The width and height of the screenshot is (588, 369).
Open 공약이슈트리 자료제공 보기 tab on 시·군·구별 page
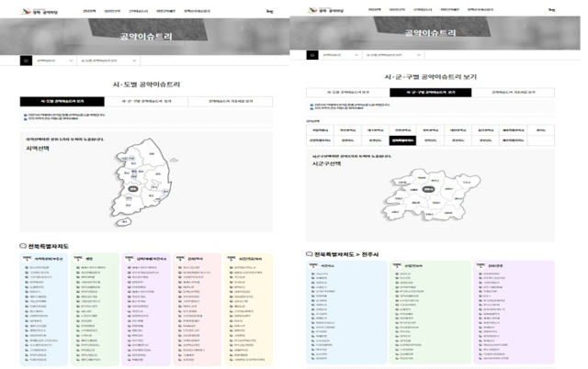point(513,92)
